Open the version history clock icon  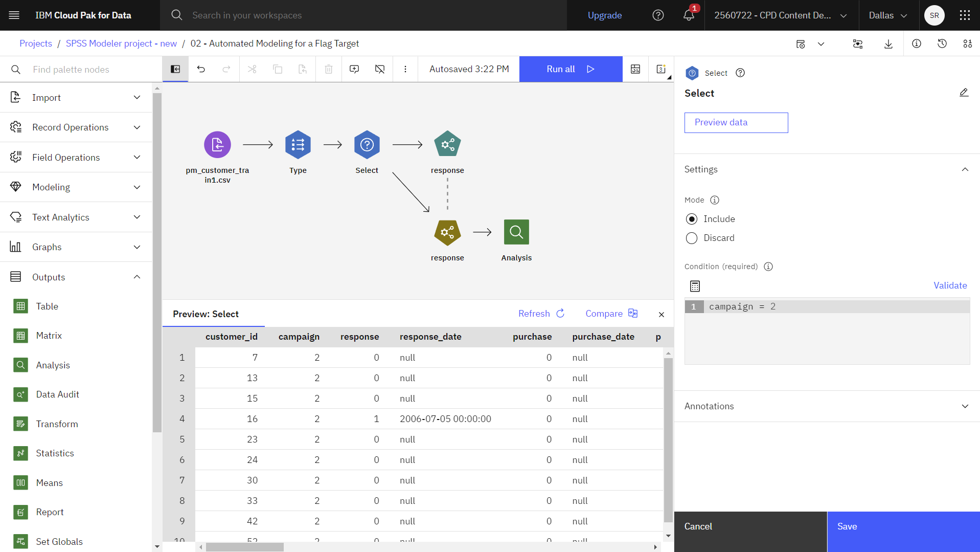click(x=942, y=44)
